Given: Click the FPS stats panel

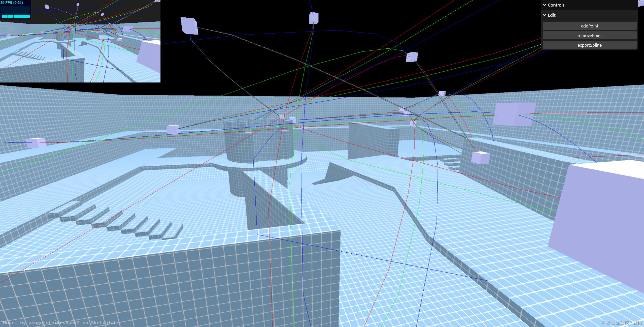Looking at the screenshot, I should (15, 10).
